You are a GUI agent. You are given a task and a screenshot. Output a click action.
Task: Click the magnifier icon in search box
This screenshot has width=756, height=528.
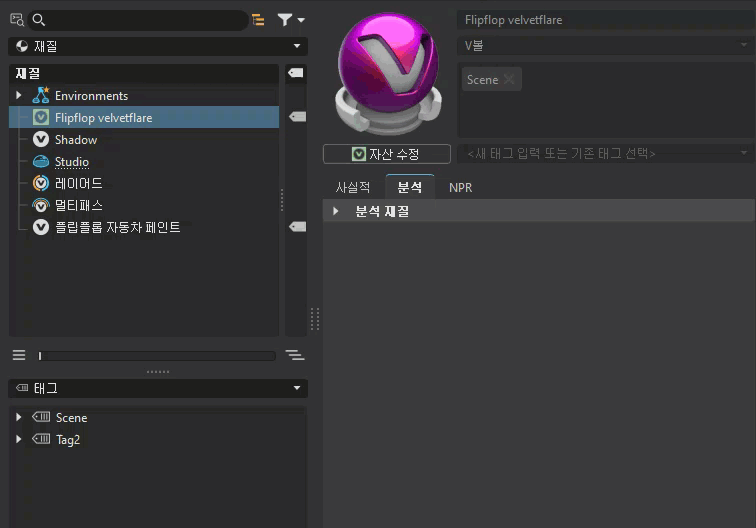(x=39, y=20)
